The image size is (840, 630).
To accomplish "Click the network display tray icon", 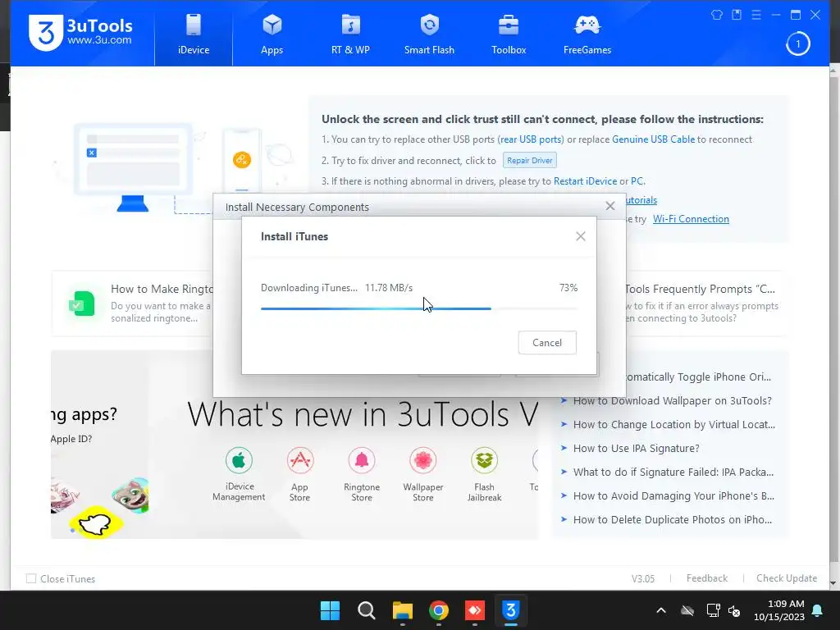I will click(x=713, y=610).
